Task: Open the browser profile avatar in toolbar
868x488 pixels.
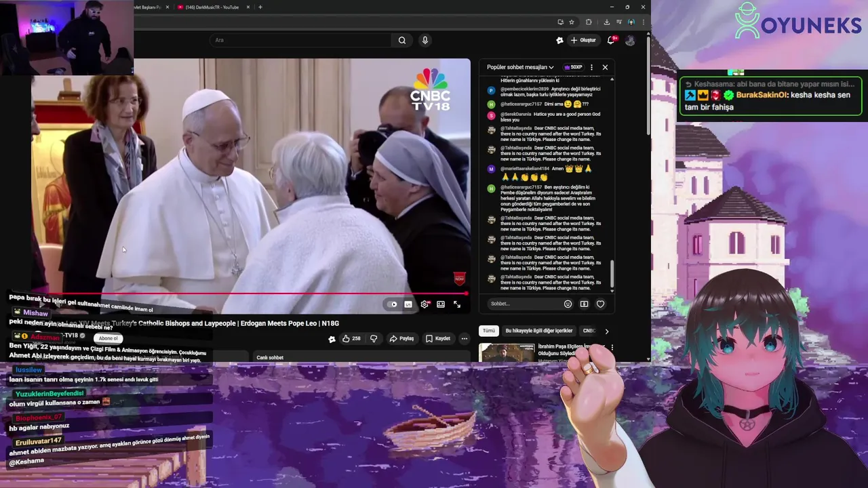Action: pos(631,22)
